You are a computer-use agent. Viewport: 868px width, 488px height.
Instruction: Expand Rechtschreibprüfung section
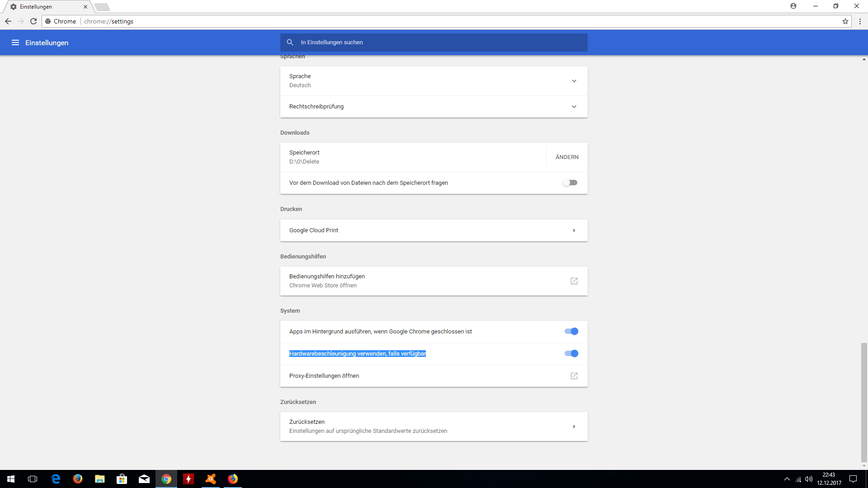point(574,107)
